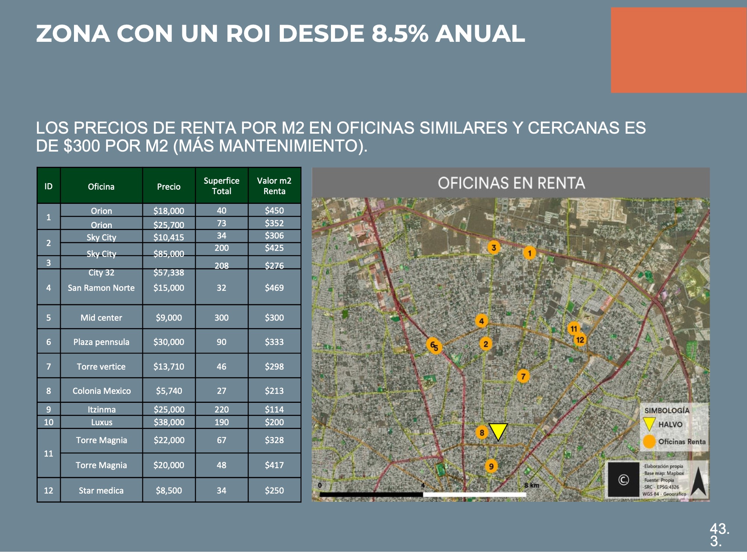Click map marker number 3

[x=494, y=248]
